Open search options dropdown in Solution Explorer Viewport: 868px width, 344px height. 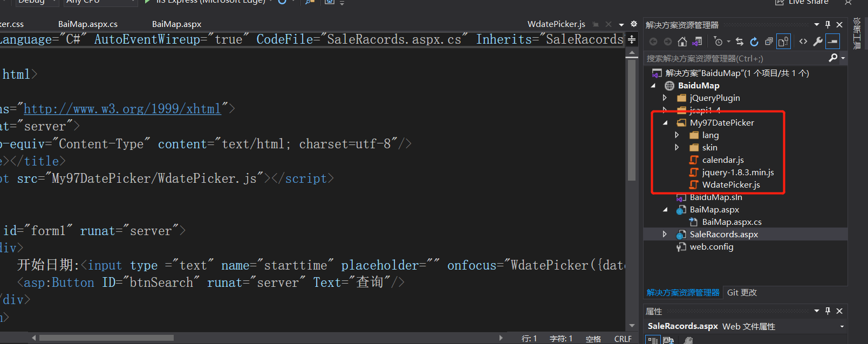coord(843,58)
